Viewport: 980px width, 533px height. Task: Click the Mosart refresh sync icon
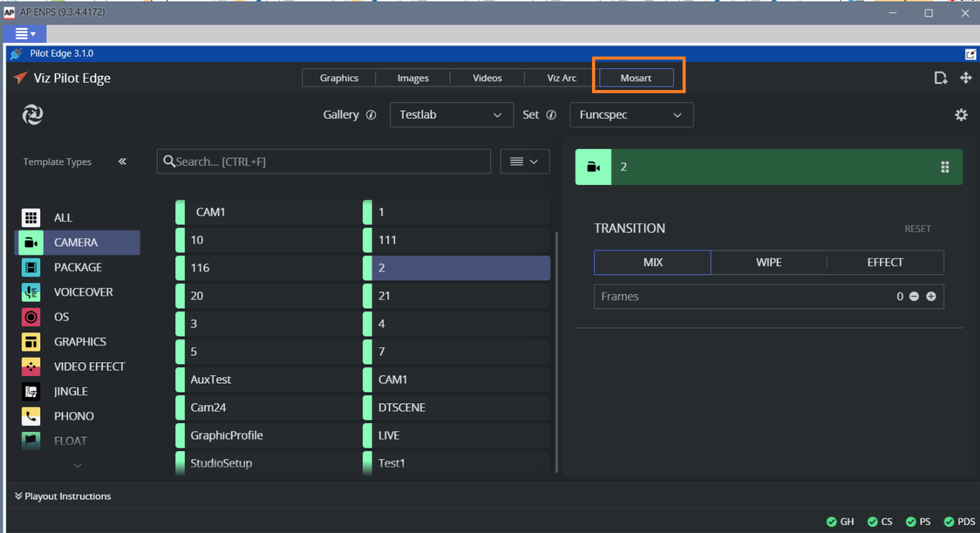pyautogui.click(x=33, y=115)
